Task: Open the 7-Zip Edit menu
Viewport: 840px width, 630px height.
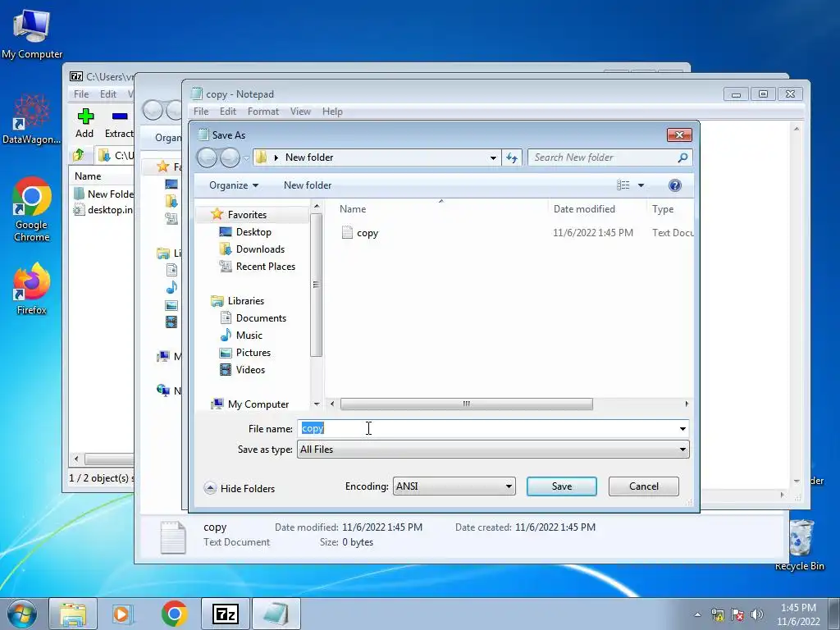Action: (108, 94)
